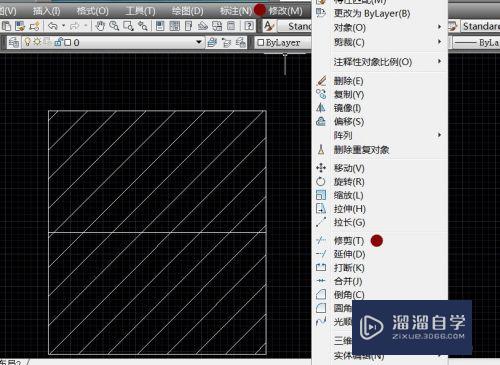Click the Text Style icon
This screenshot has height=365, width=500.
click(269, 26)
